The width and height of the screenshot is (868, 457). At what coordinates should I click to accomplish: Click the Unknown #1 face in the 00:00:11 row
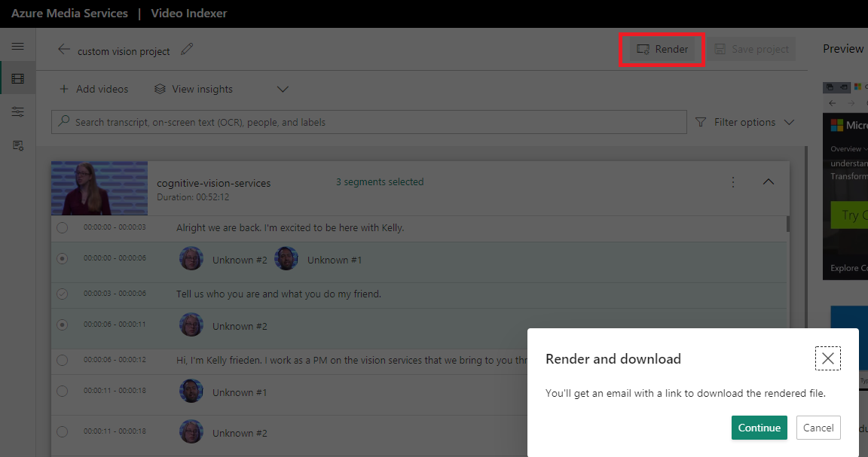191,391
